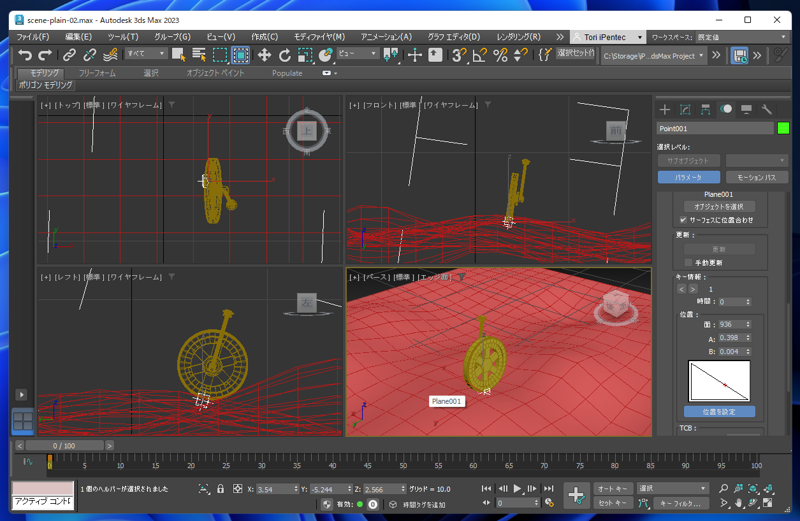Open the Tori iPentec user account dropdown

tap(607, 37)
